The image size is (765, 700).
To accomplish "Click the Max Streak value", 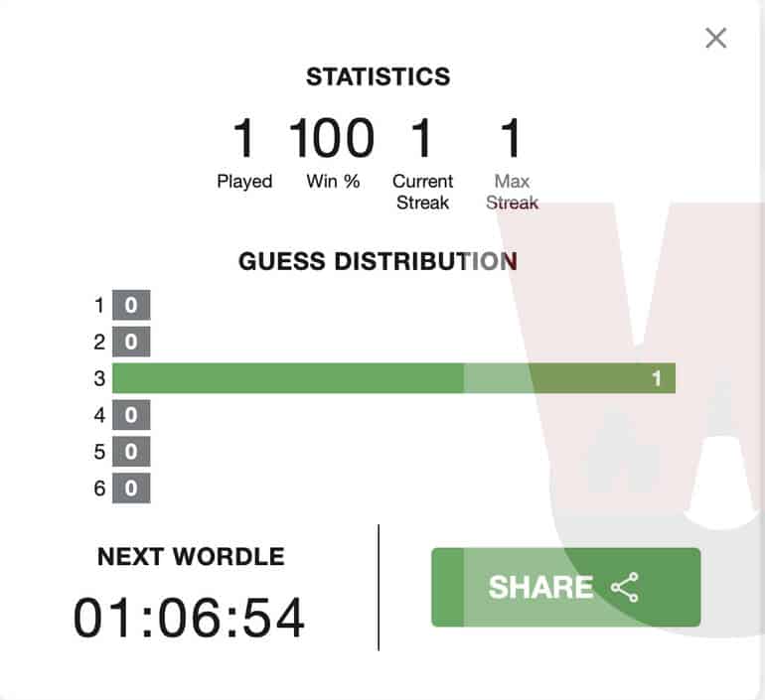I will pyautogui.click(x=512, y=138).
